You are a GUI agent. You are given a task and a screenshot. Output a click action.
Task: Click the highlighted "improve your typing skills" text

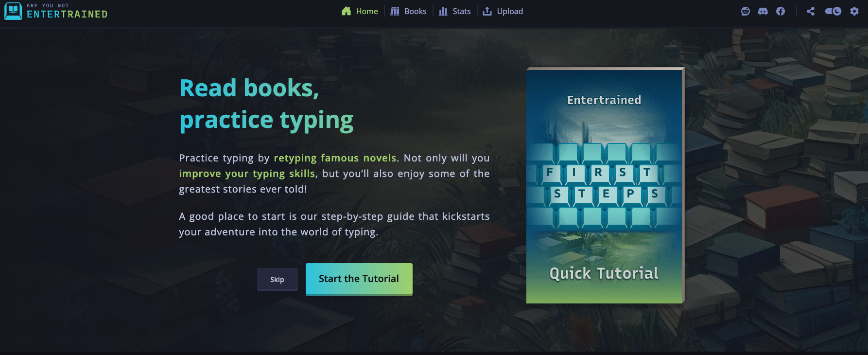(247, 174)
